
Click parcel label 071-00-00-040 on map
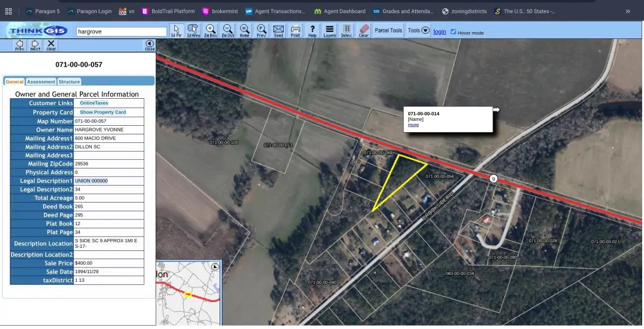click(x=322, y=282)
